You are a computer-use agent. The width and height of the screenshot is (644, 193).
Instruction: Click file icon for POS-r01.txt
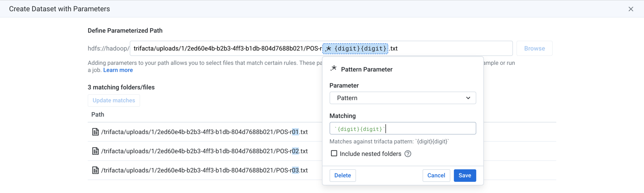(x=95, y=132)
